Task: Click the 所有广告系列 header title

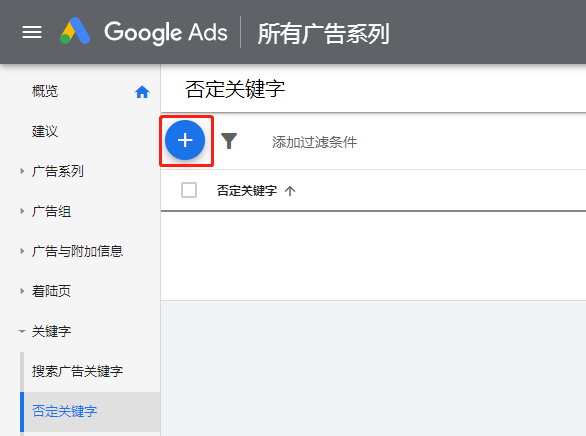Action: tap(324, 33)
